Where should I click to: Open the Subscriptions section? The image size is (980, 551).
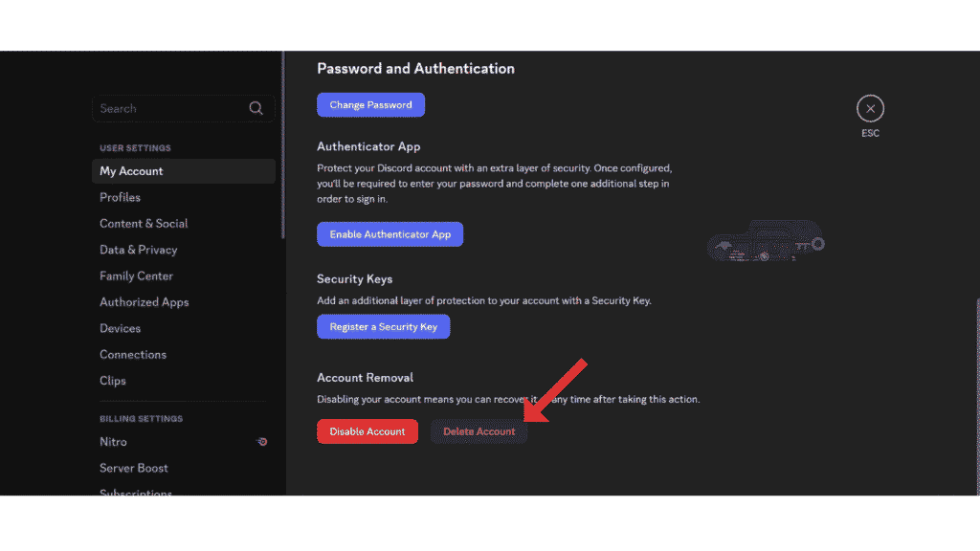(136, 492)
